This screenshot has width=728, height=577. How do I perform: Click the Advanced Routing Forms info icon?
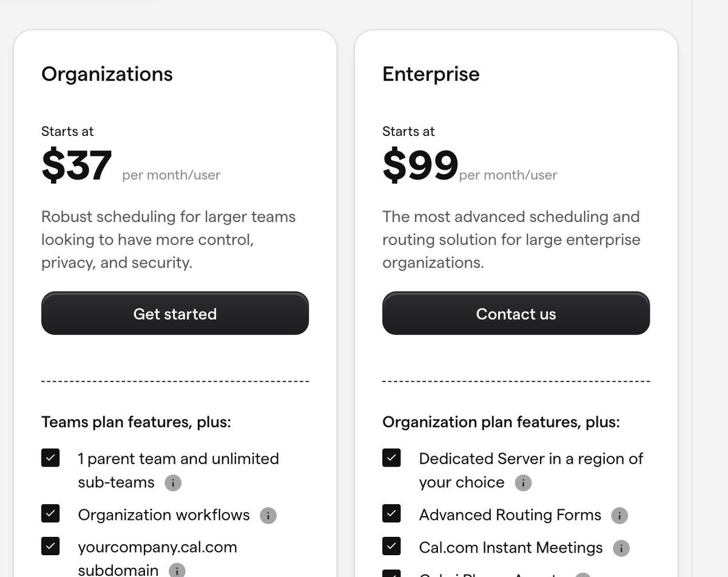(x=619, y=516)
